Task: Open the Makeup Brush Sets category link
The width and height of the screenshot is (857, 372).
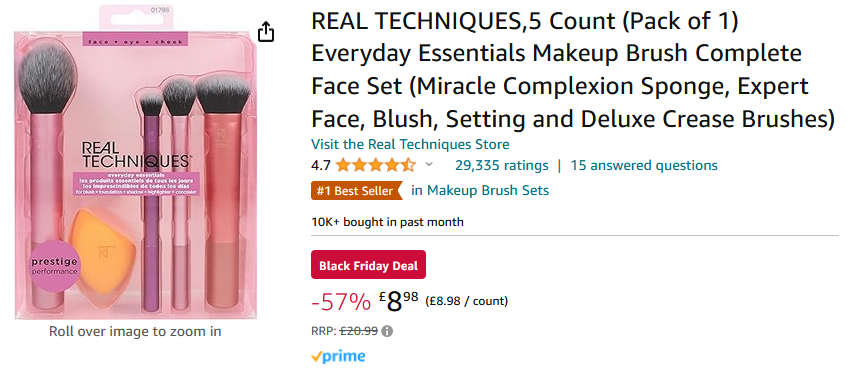Action: point(480,191)
